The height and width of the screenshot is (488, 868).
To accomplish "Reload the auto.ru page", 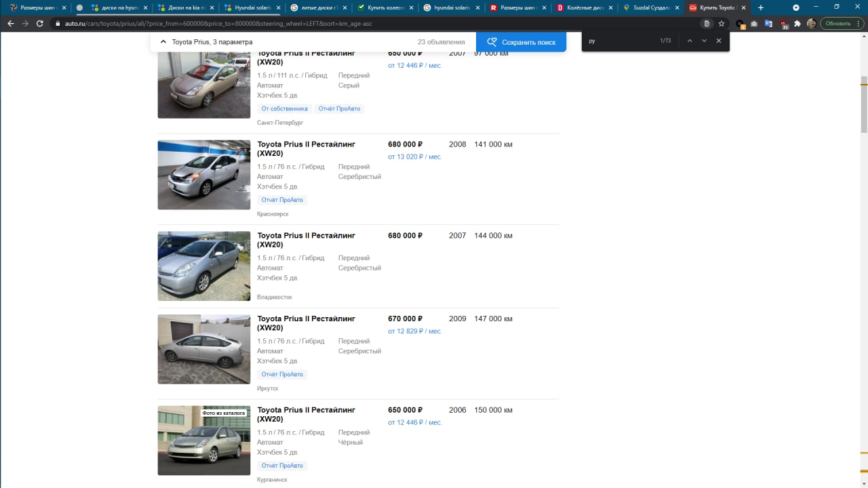I will [x=40, y=23].
